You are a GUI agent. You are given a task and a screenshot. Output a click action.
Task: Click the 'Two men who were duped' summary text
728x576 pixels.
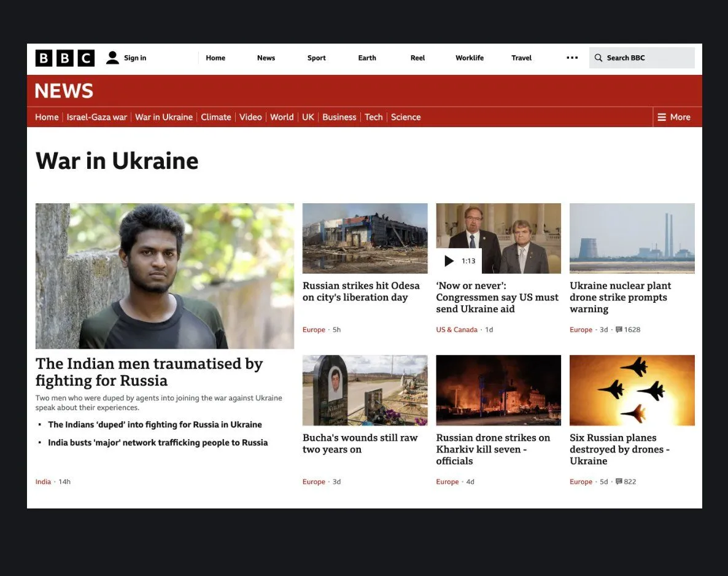pos(159,403)
